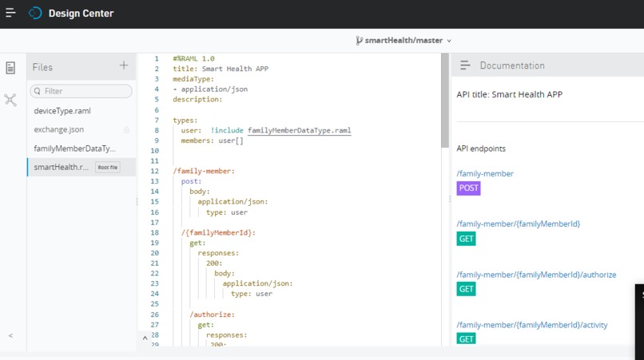
Task: Click the POST method badge
Action: pyautogui.click(x=469, y=188)
